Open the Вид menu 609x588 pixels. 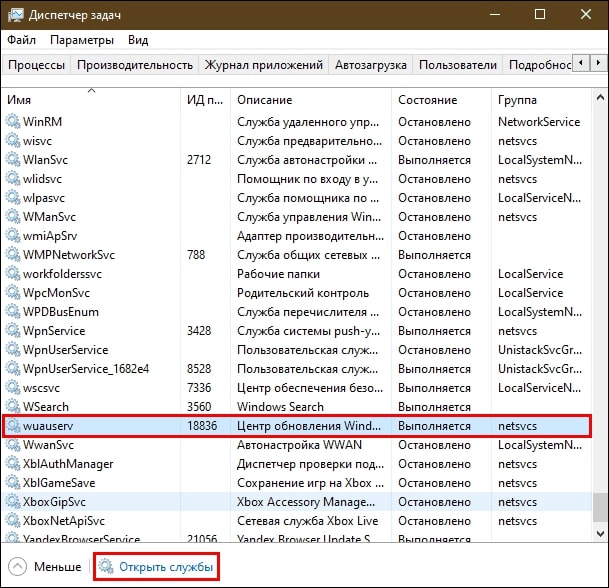click(x=138, y=40)
